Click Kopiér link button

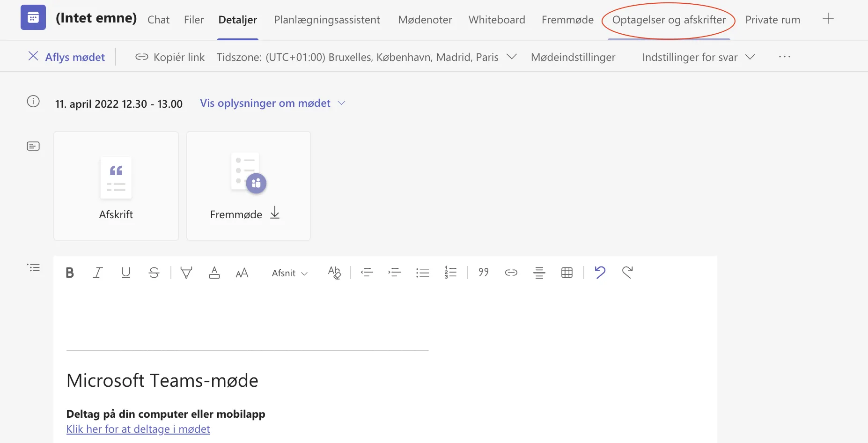click(x=170, y=57)
